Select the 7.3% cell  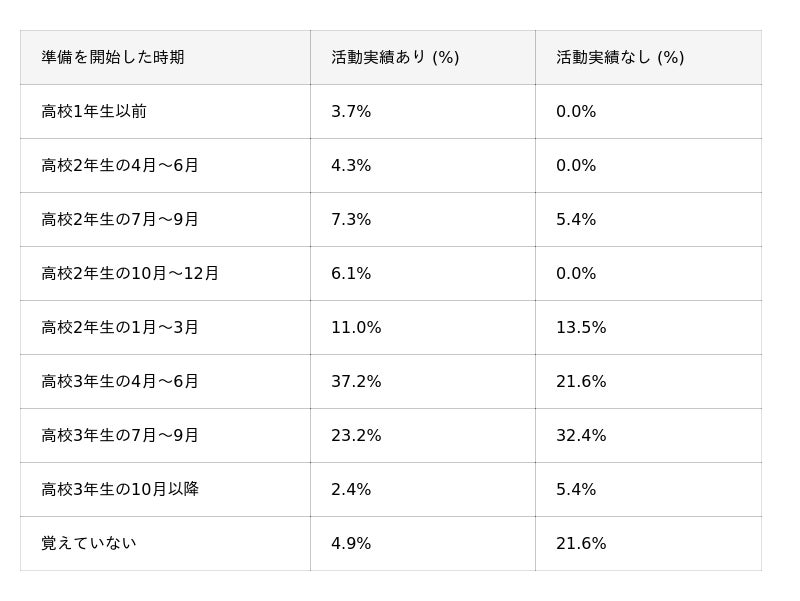coord(351,219)
